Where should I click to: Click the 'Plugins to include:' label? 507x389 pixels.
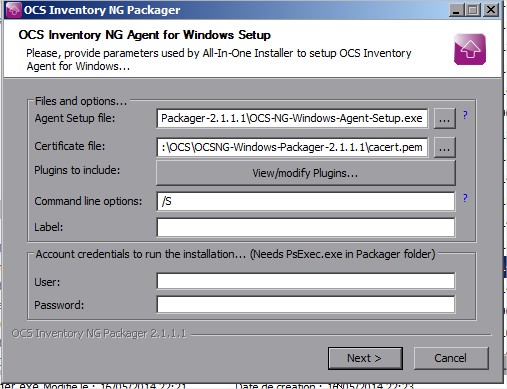pos(77,170)
